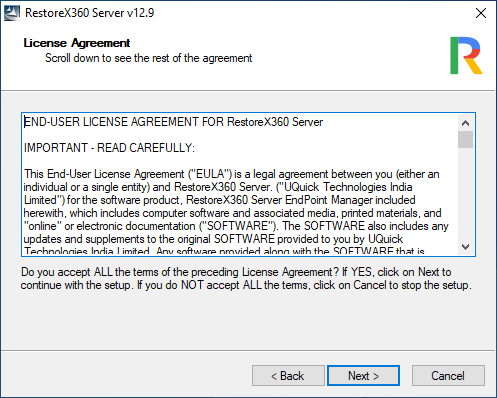Image resolution: width=497 pixels, height=398 pixels.
Task: Click the 'Scroll down to see the rest' subtitle
Action: click(149, 58)
